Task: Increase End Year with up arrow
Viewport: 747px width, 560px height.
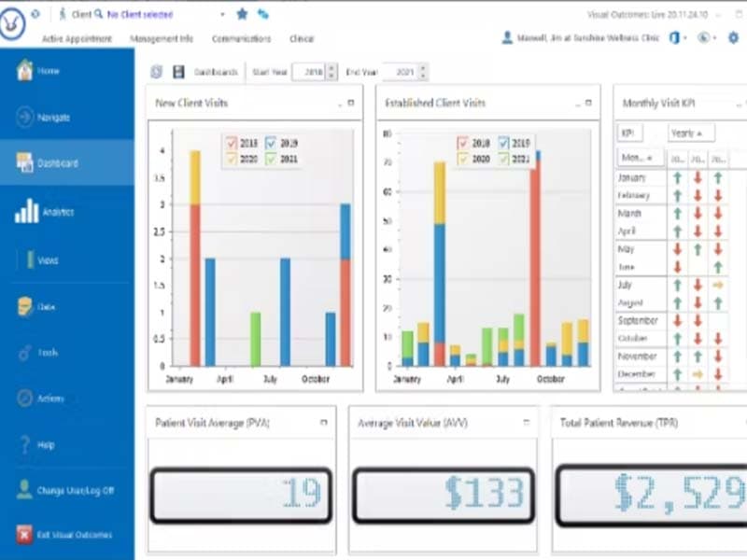Action: point(423,68)
